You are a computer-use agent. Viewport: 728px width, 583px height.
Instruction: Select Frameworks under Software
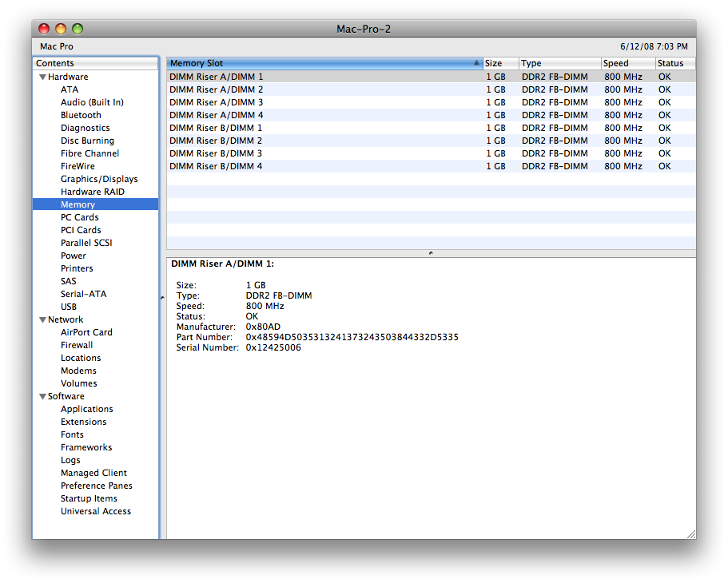pyautogui.click(x=86, y=447)
